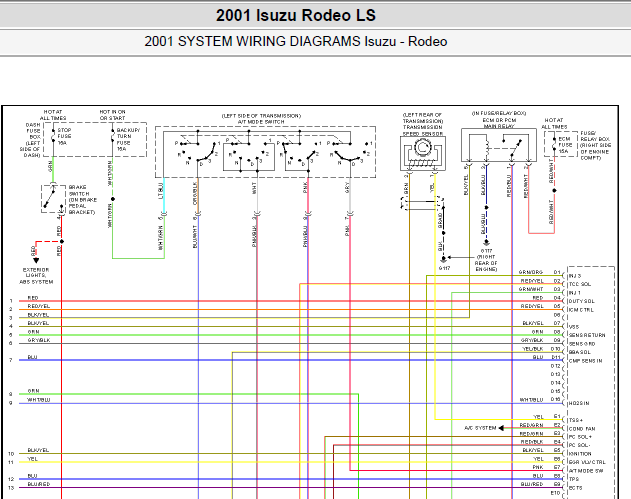This screenshot has width=631, height=499.
Task: Click the vertical "GRY" wire label
Action: [x=347, y=187]
